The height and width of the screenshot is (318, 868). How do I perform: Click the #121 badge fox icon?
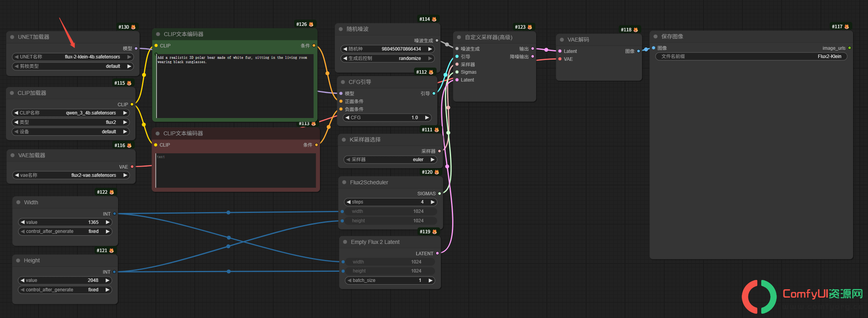(x=111, y=251)
